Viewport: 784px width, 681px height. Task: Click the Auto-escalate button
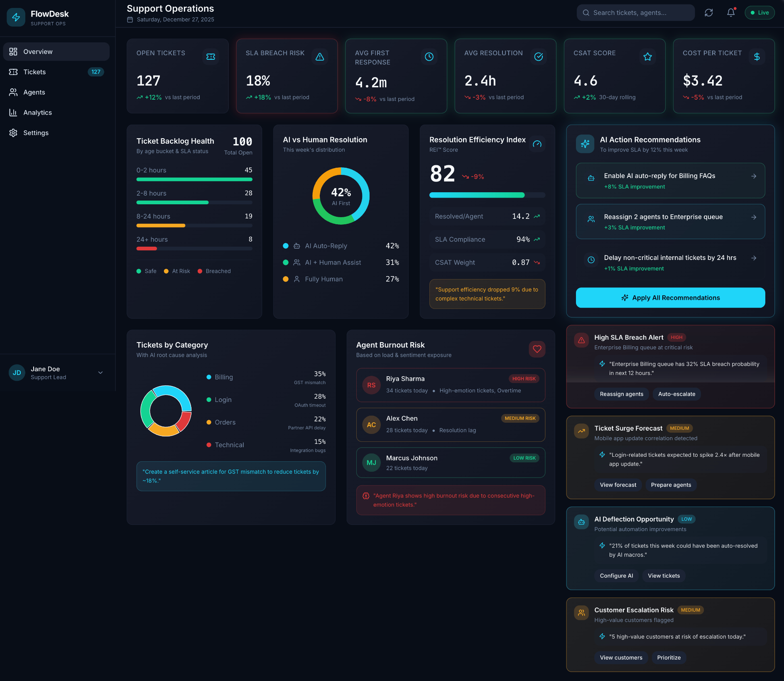(x=676, y=394)
